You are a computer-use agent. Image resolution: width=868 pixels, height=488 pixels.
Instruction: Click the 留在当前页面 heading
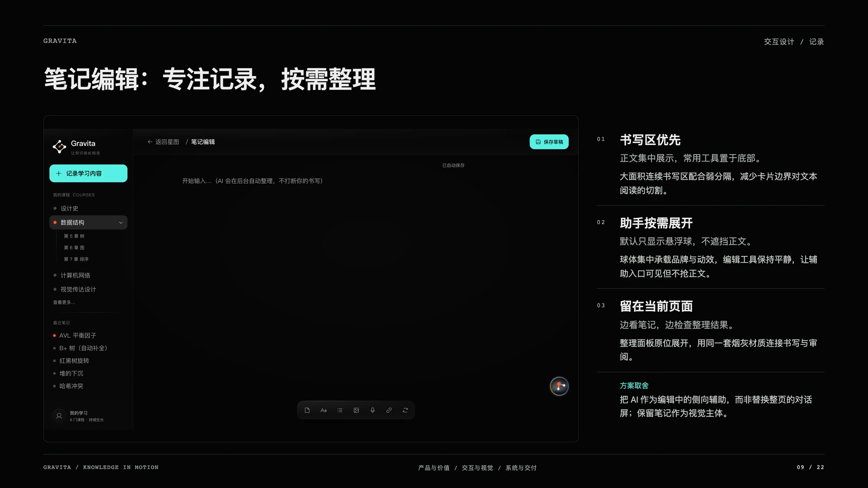[656, 306]
